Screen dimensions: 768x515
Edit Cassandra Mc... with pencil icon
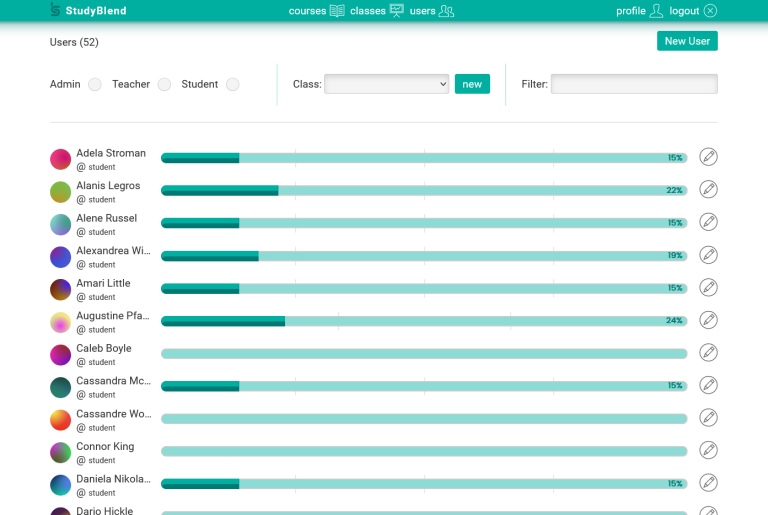tap(708, 385)
